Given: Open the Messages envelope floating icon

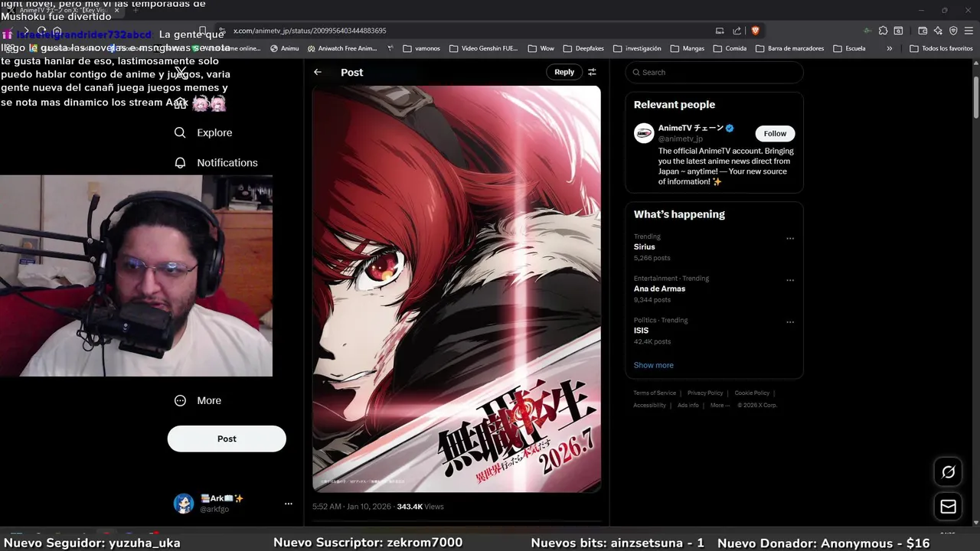Looking at the screenshot, I should pos(948,507).
